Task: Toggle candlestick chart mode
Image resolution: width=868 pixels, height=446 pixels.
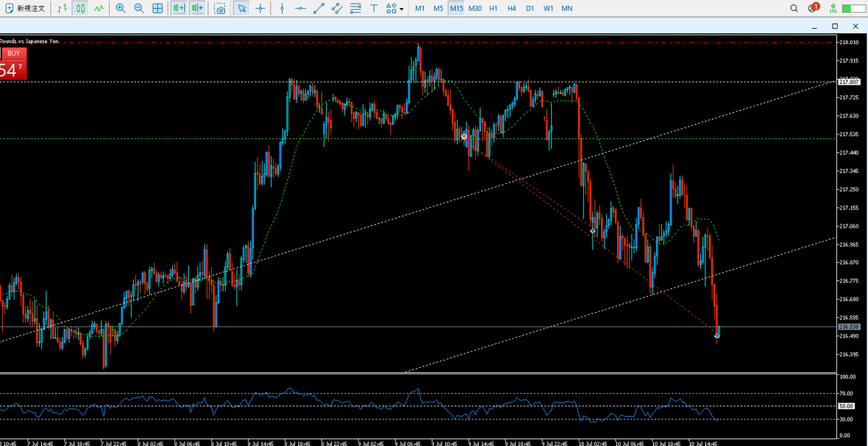Action: (x=81, y=9)
